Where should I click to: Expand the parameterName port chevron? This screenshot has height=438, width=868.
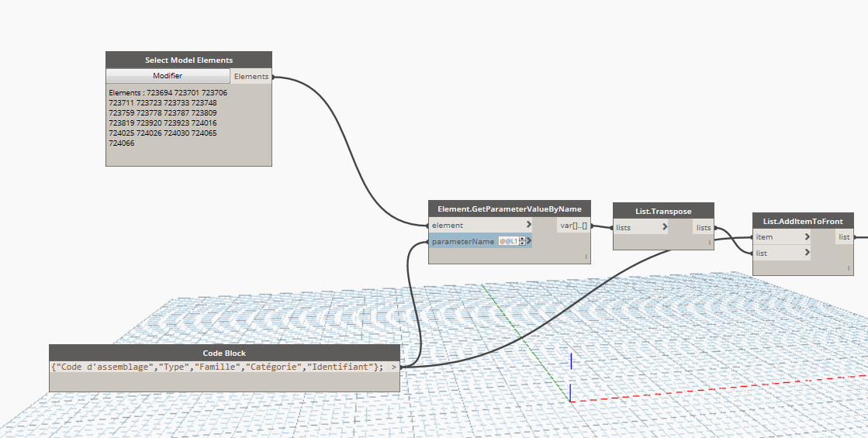[x=528, y=241]
